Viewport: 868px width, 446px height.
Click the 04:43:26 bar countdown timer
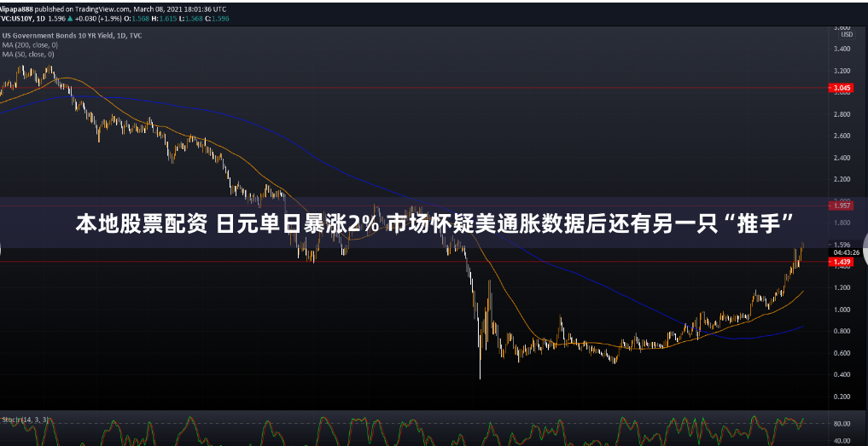[x=845, y=253]
